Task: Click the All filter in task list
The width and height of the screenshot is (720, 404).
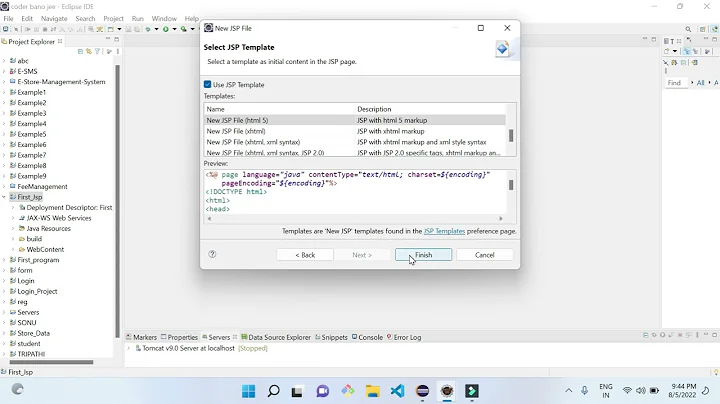Action: click(700, 83)
